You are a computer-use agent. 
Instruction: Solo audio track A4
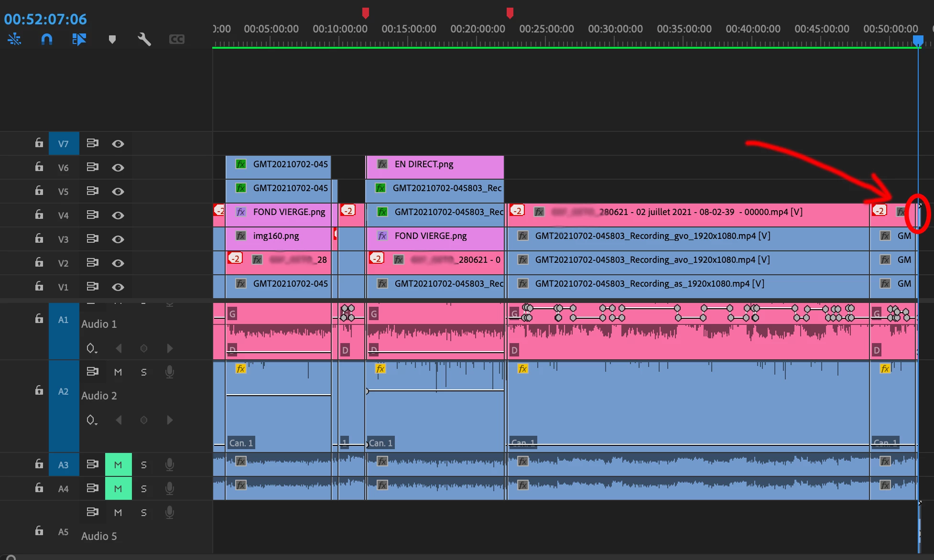(144, 488)
